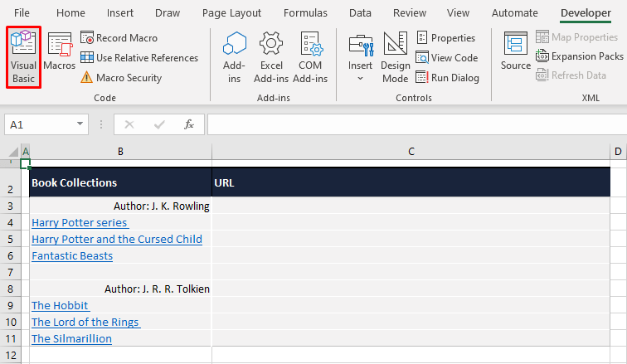Open the File tab

[22, 12]
